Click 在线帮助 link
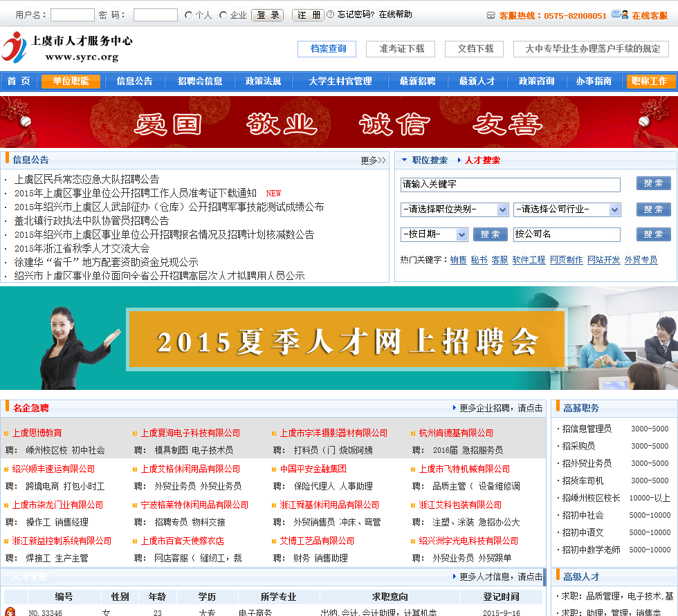 click(x=395, y=15)
